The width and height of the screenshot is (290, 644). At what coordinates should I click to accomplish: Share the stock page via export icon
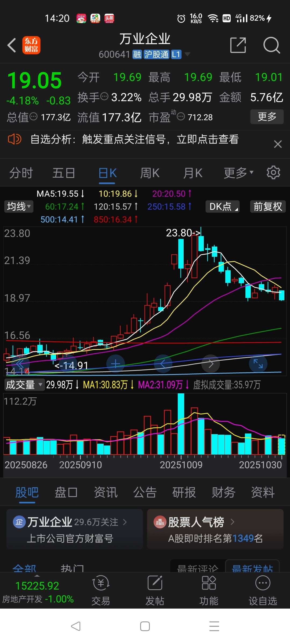(238, 45)
